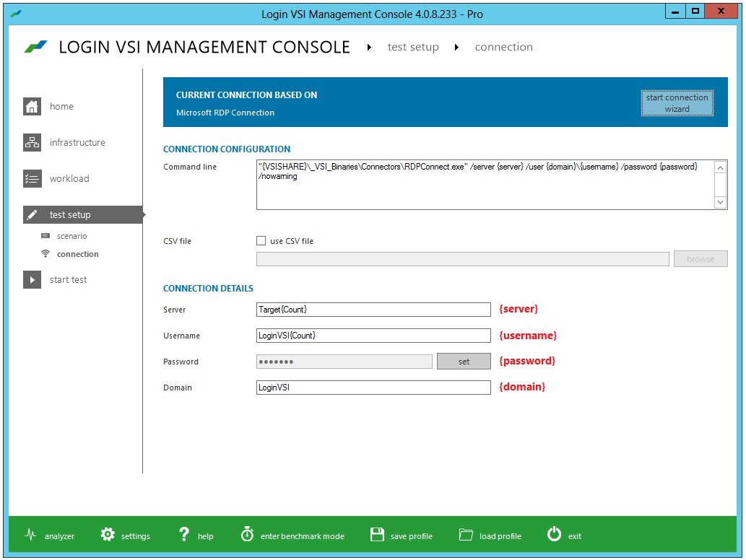746x560 pixels.
Task: Click the settings gear icon
Action: [108, 534]
